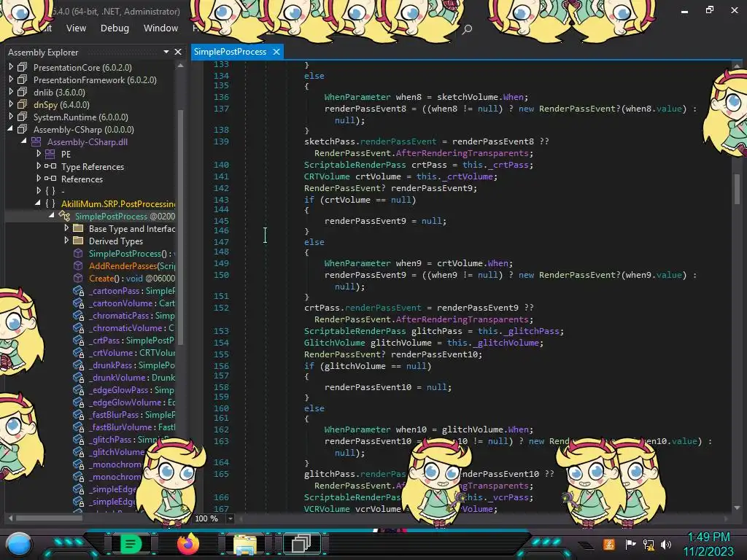Click WhenParameter type on line 149

point(357,262)
